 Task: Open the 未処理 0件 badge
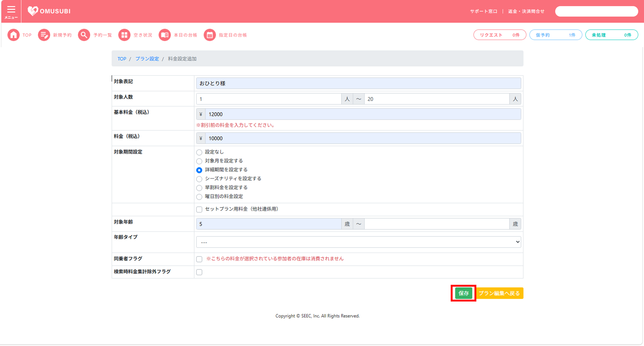(x=611, y=35)
